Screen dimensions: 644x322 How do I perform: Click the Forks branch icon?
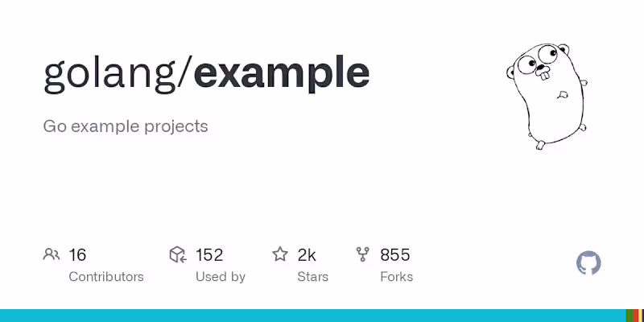click(363, 255)
